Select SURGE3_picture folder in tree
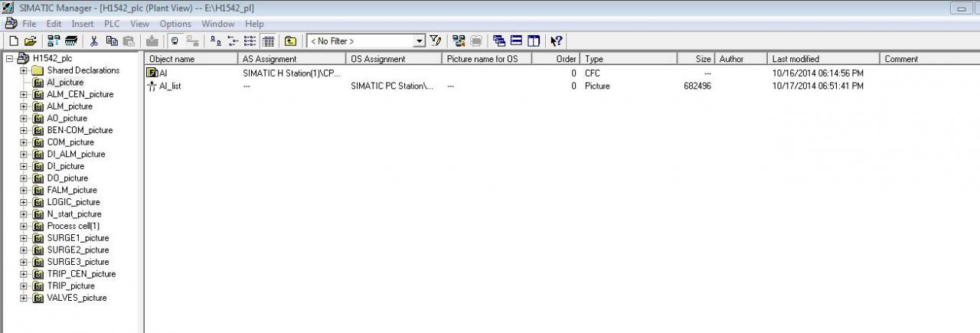This screenshot has width=980, height=333. 78,262
